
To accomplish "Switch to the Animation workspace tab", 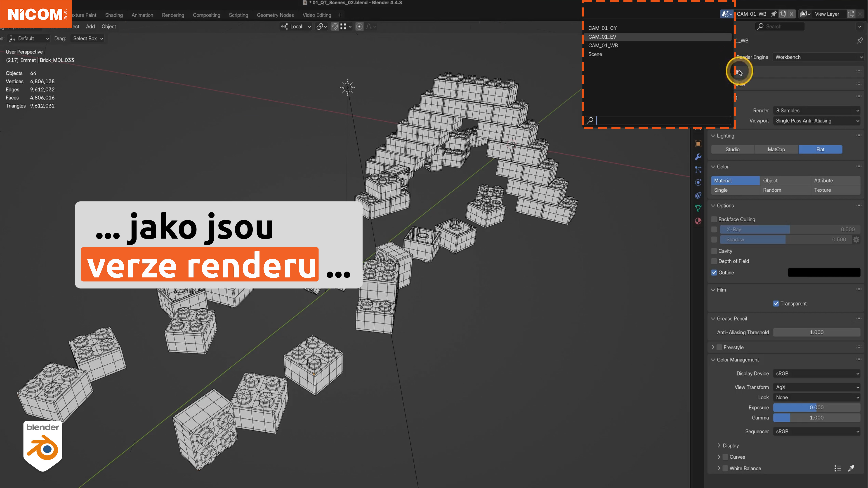I will (x=142, y=15).
